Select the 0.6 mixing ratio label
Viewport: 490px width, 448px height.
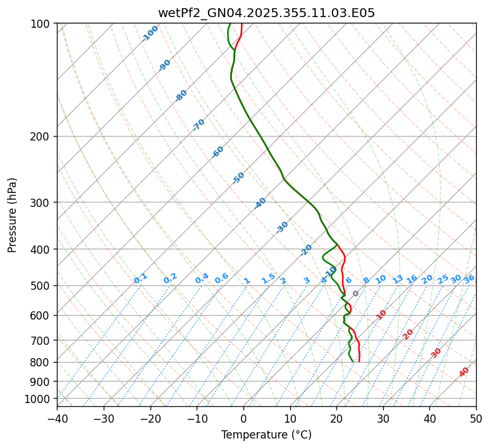click(x=221, y=278)
